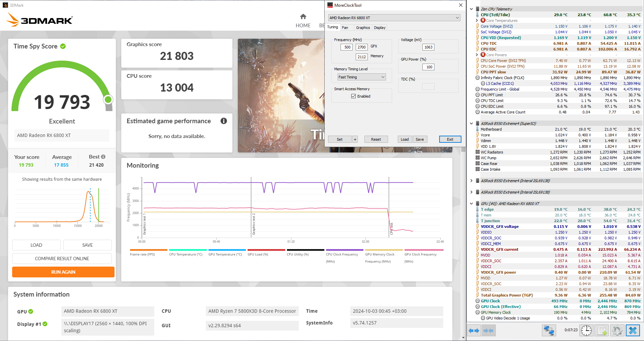Click the blue GPU Temperature legend bar

coord(227,250)
